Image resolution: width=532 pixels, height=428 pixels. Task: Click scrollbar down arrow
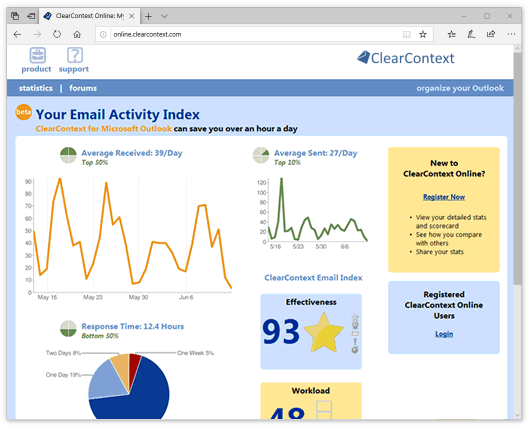[x=517, y=415]
